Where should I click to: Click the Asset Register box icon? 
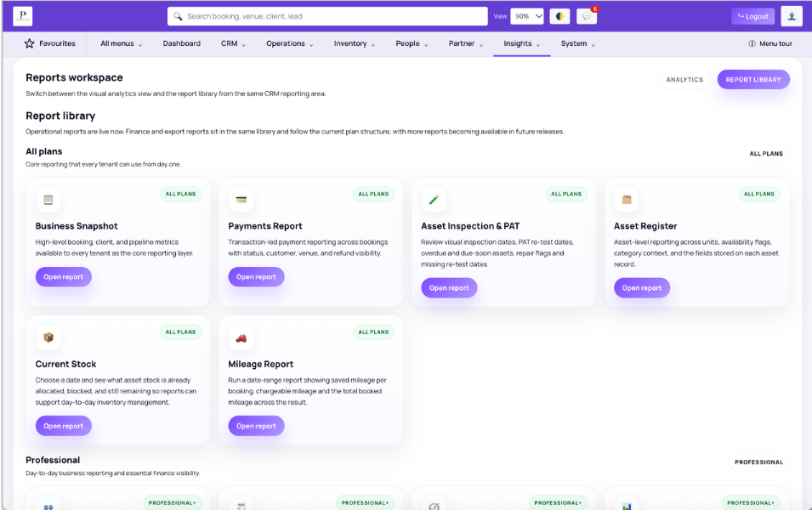coord(627,200)
